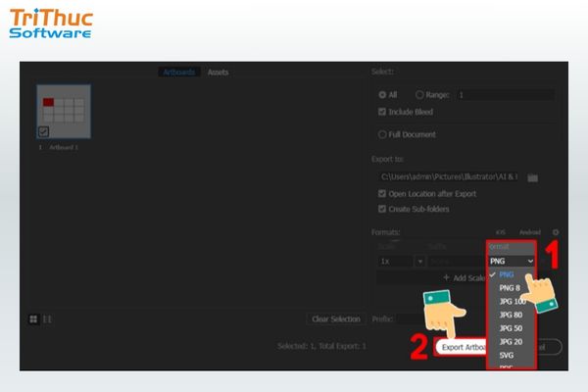Screen dimensions: 588x392
Task: Click the 'Selected: 1, Total Export: 1' text
Action: [x=321, y=346]
